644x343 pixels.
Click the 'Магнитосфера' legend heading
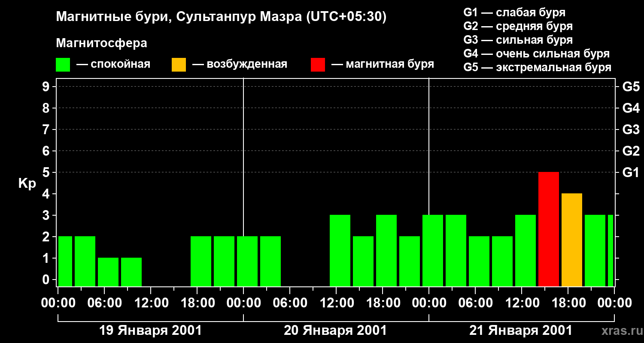102,43
